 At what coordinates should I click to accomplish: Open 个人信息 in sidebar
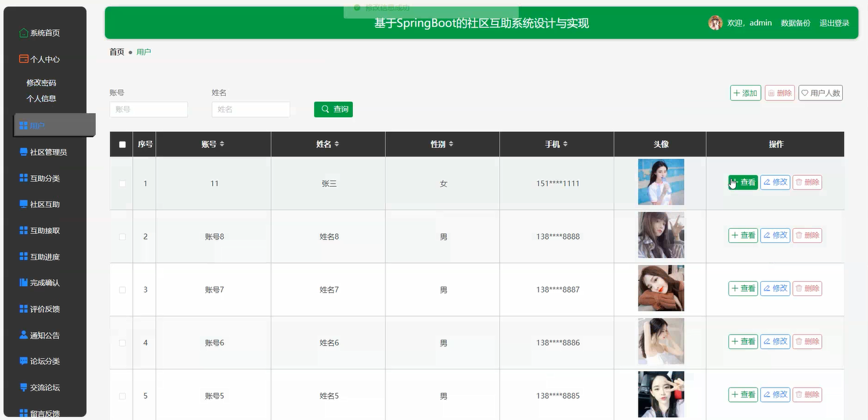[x=41, y=99]
